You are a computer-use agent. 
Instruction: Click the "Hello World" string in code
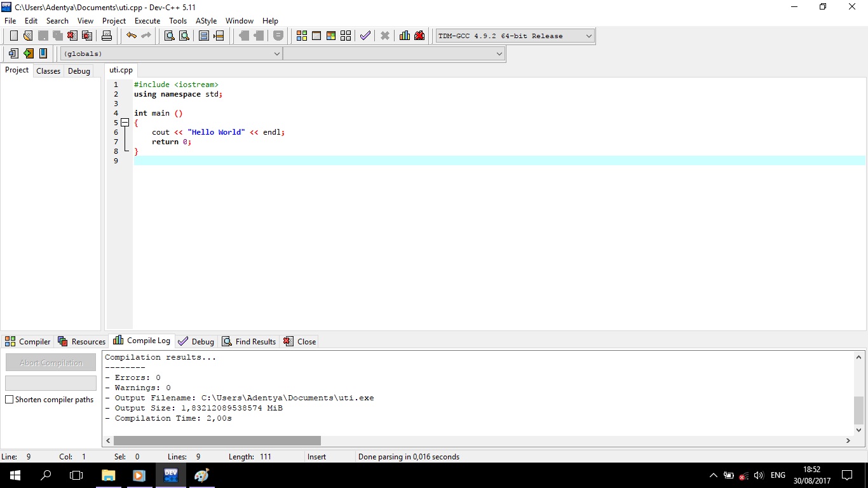[x=216, y=132]
